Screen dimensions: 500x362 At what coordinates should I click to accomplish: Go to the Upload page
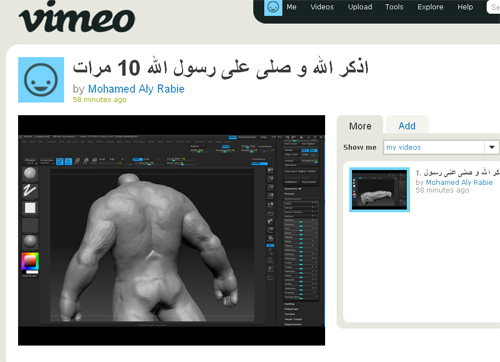tap(360, 7)
